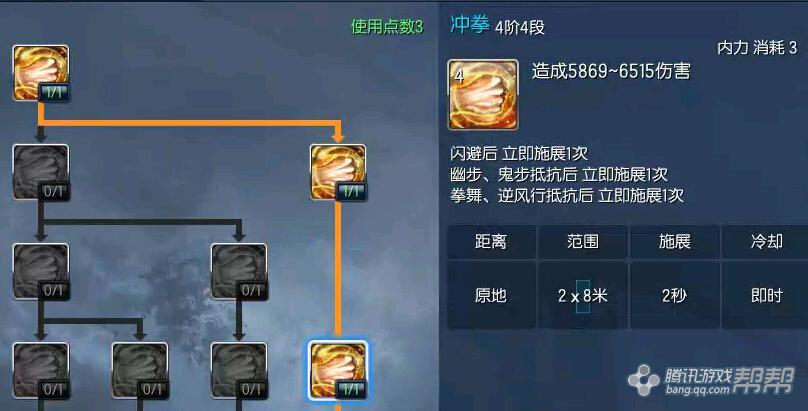Select the active orange node in the second row
The height and width of the screenshot is (411, 808).
(x=338, y=172)
